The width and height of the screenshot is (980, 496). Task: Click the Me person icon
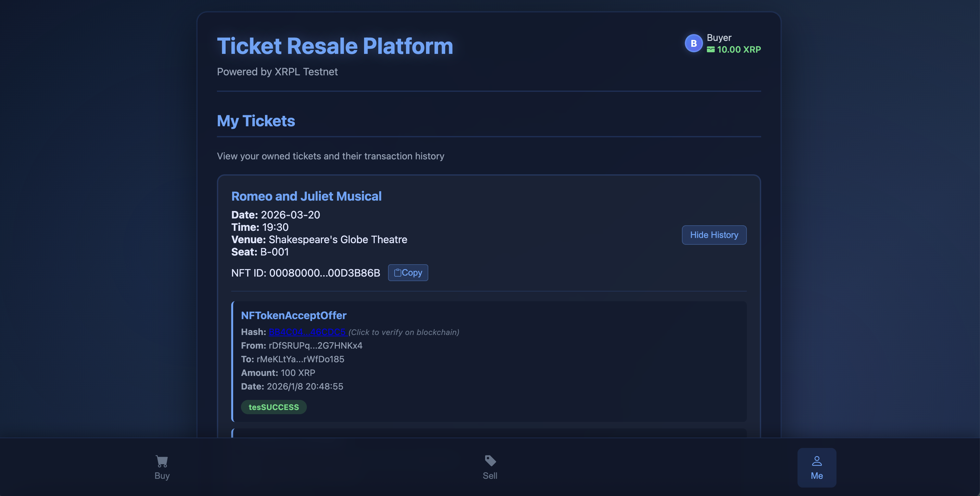(x=816, y=461)
